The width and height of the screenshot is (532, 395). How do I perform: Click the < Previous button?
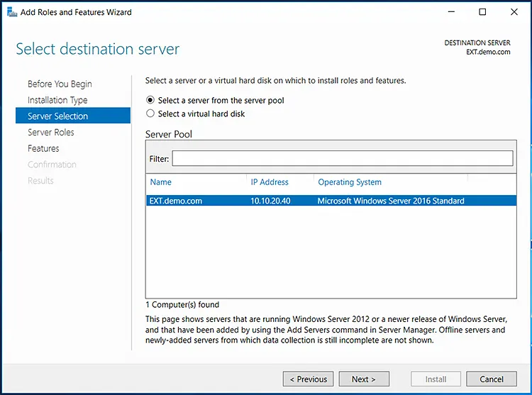coord(308,379)
